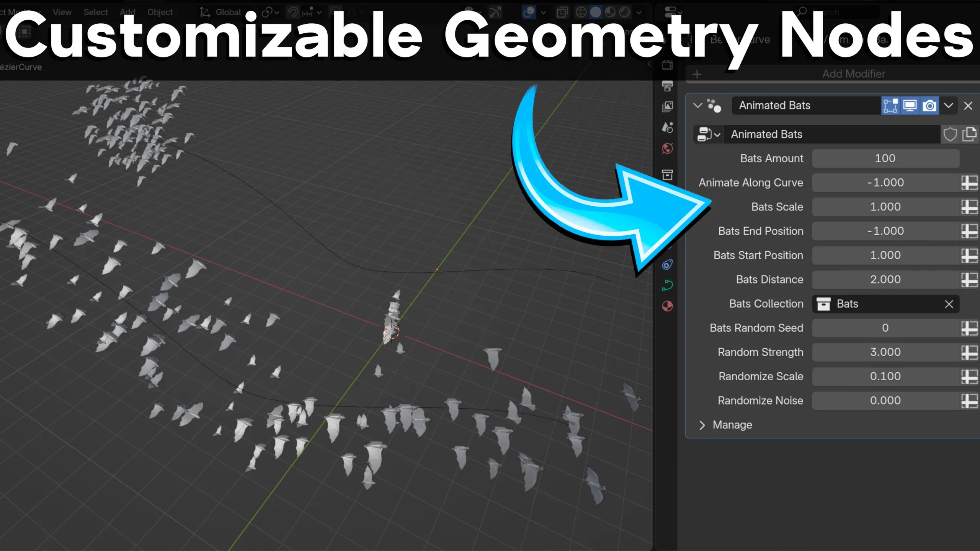Viewport: 980px width, 551px height.
Task: Open Render Properties in the sidebar
Action: (x=667, y=66)
